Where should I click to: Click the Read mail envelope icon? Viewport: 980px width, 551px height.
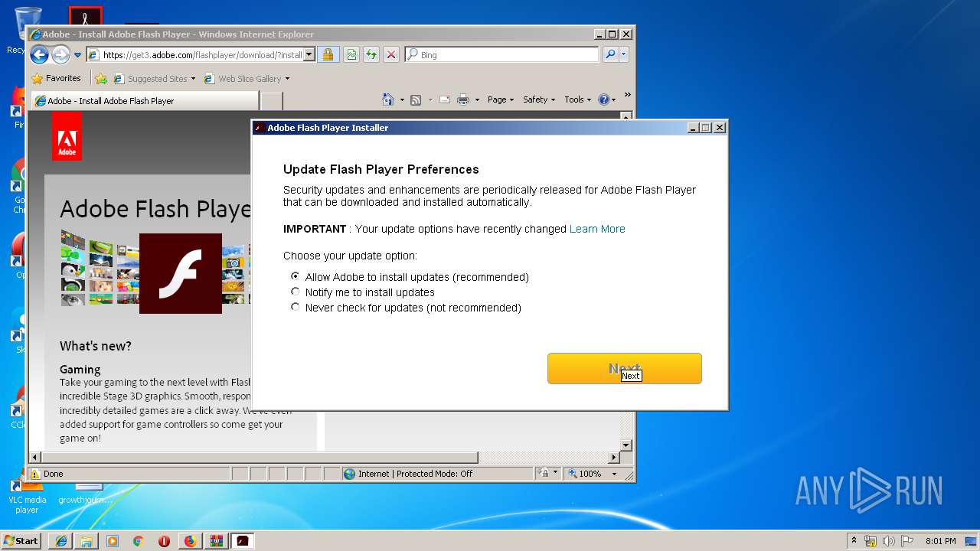click(444, 99)
